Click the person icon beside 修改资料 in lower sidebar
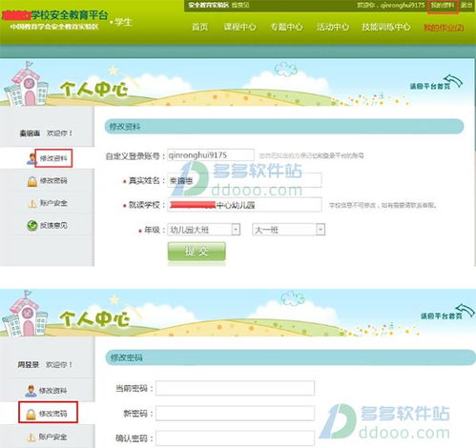Image resolution: width=476 pixels, height=448 pixels. pyautogui.click(x=31, y=391)
